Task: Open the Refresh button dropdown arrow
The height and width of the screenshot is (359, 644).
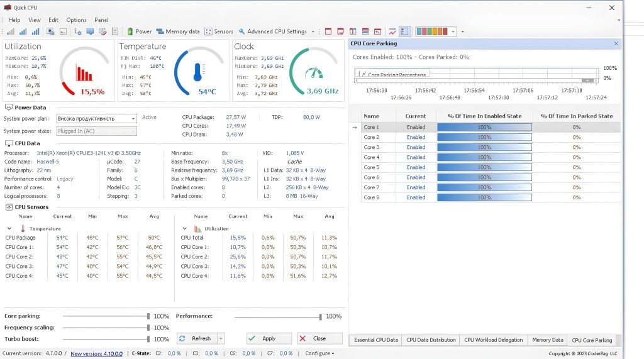Action: coord(221,338)
